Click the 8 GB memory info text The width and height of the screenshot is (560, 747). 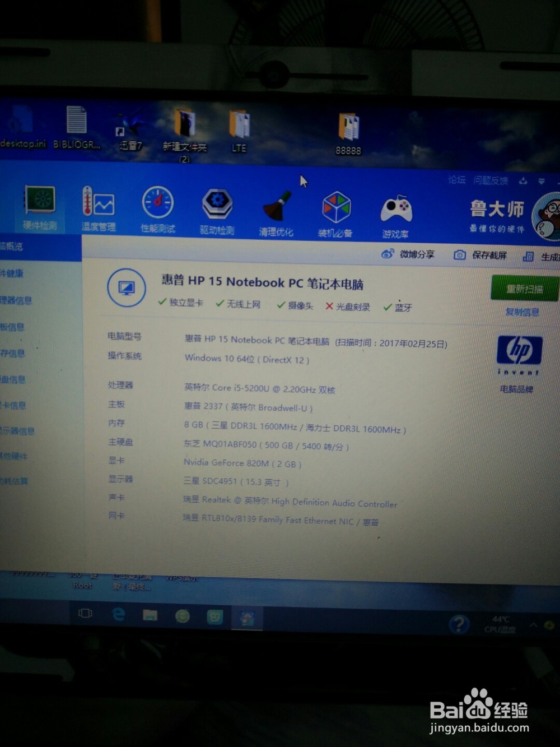(295, 428)
